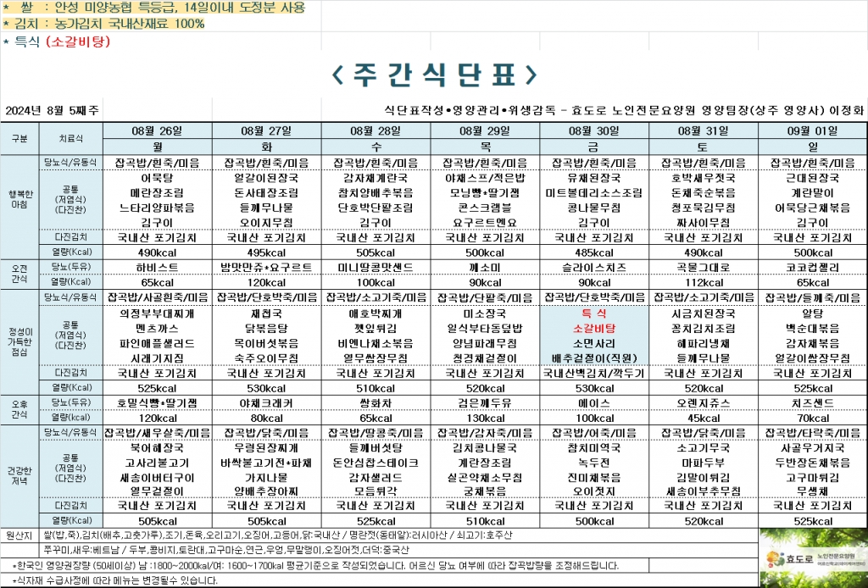Click the 마파두부 cell
Viewport: 868px width, 588px height.
click(704, 463)
